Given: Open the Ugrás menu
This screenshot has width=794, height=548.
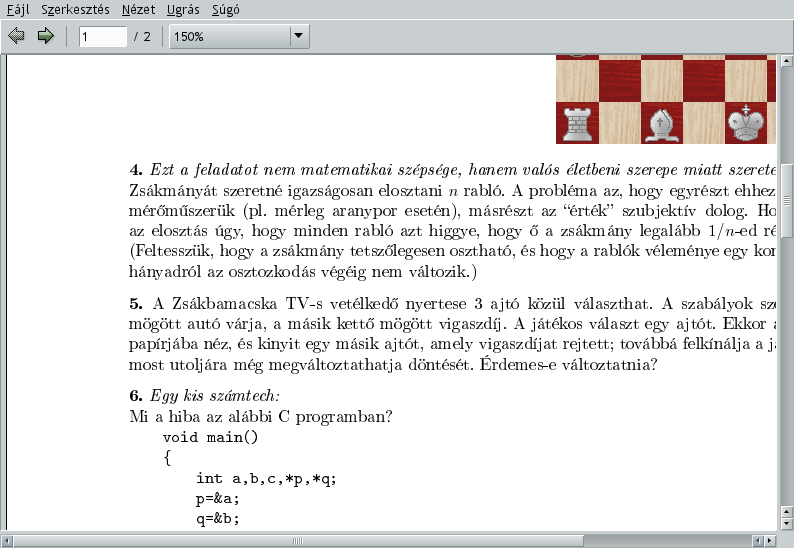Looking at the screenshot, I should click(x=183, y=9).
